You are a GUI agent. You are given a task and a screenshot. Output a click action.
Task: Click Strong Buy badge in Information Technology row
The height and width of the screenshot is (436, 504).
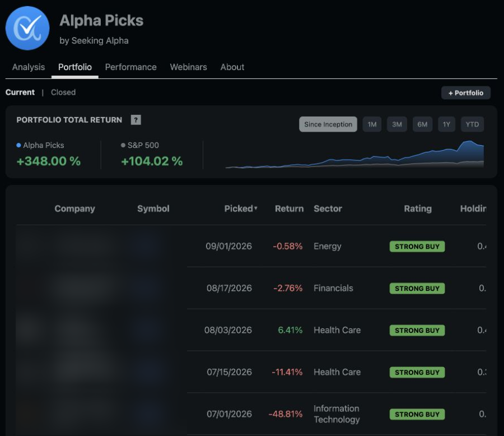417,414
